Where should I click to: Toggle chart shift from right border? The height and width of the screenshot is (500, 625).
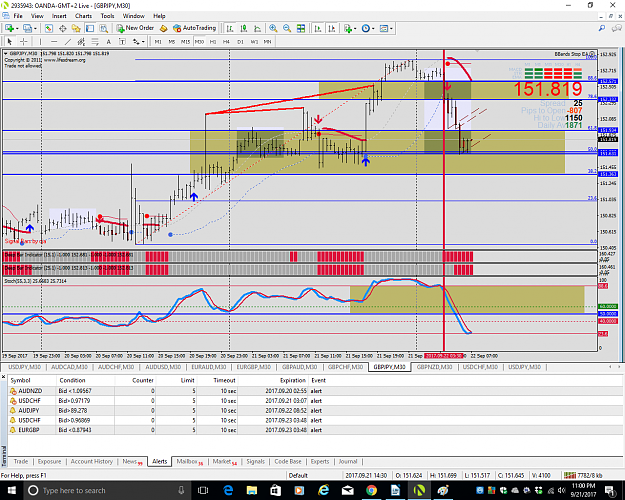tap(332, 28)
